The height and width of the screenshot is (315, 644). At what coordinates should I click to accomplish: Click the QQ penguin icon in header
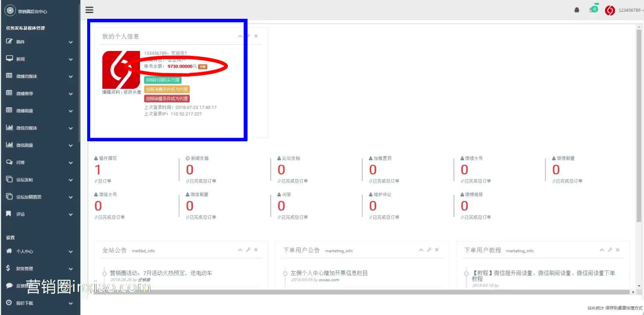pyautogui.click(x=577, y=10)
